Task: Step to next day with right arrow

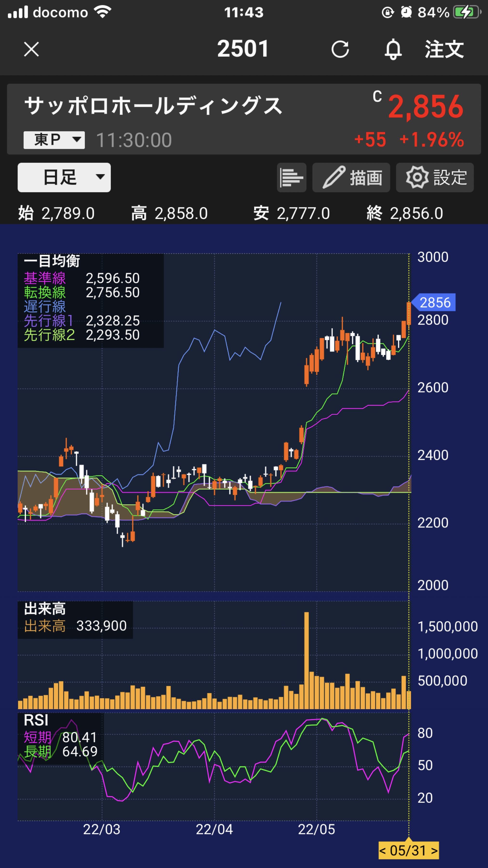Action: coord(435,851)
